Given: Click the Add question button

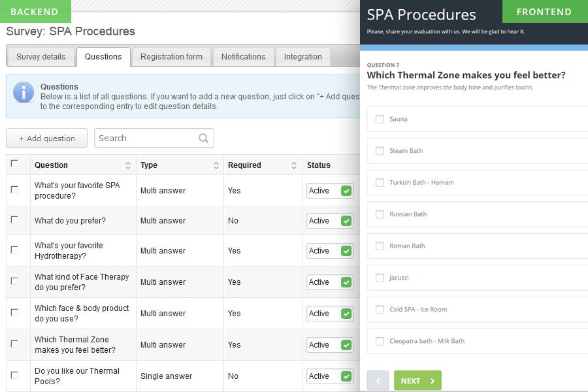Looking at the screenshot, I should 47,138.
